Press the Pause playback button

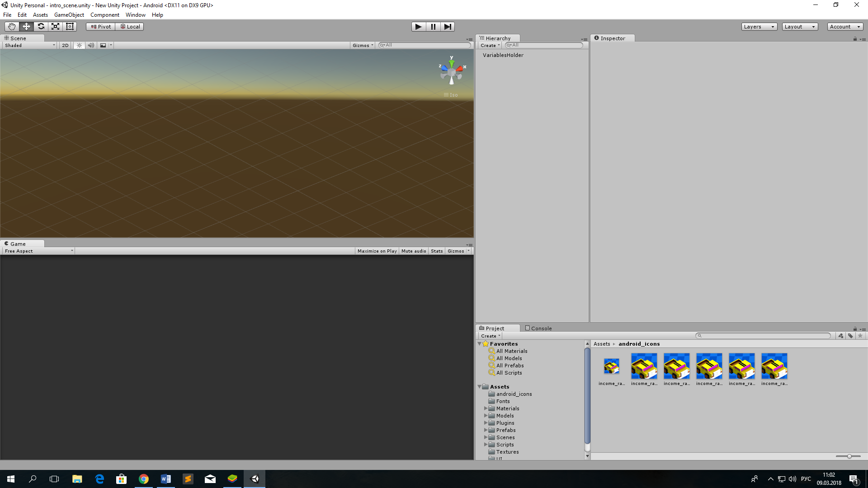click(433, 26)
